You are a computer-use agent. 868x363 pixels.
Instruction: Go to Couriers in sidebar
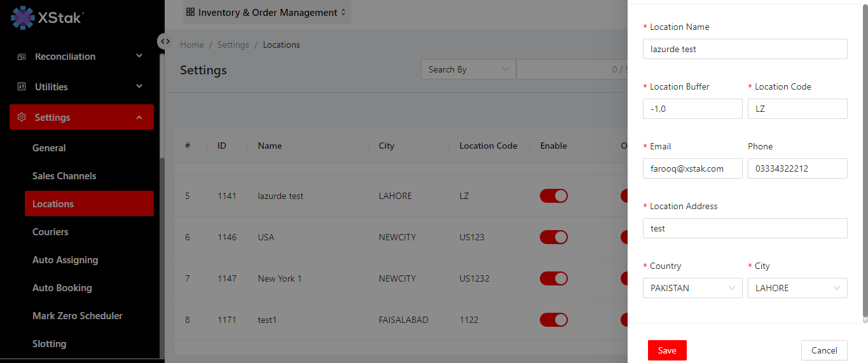tap(50, 232)
